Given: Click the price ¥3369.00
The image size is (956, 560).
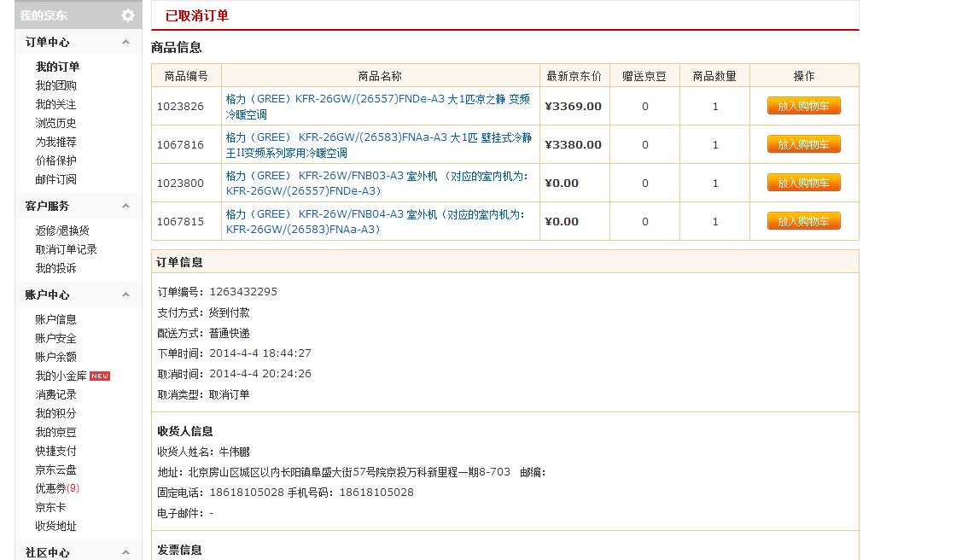Looking at the screenshot, I should pyautogui.click(x=573, y=107).
